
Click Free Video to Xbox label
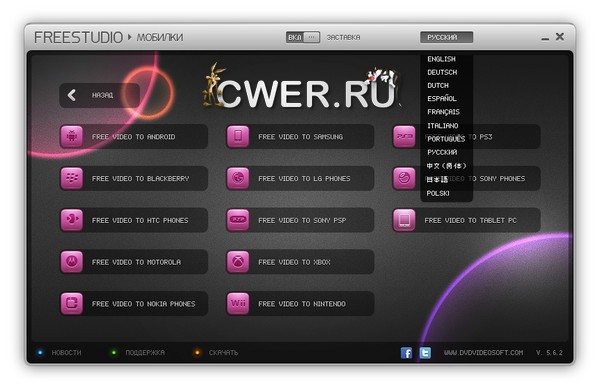coord(294,262)
